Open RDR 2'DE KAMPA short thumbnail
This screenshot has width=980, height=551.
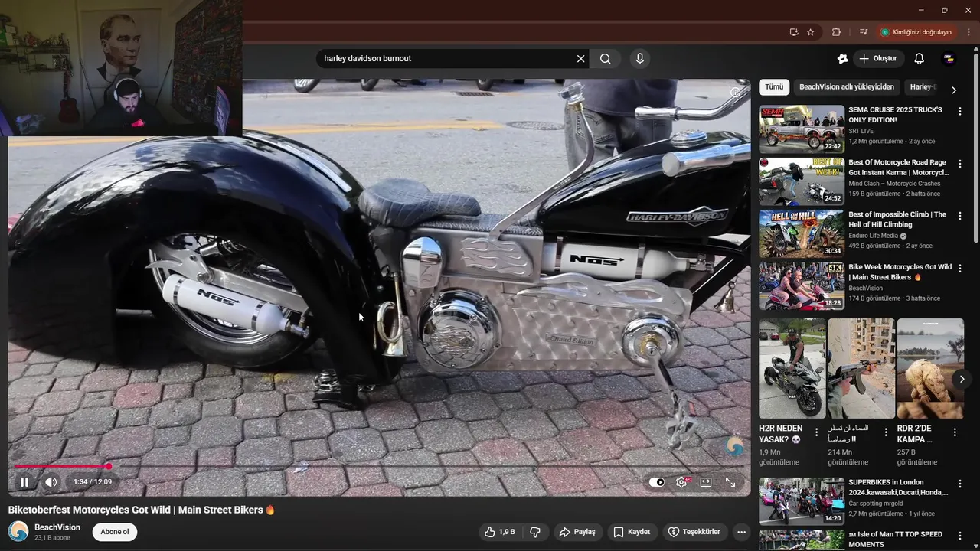tap(930, 368)
